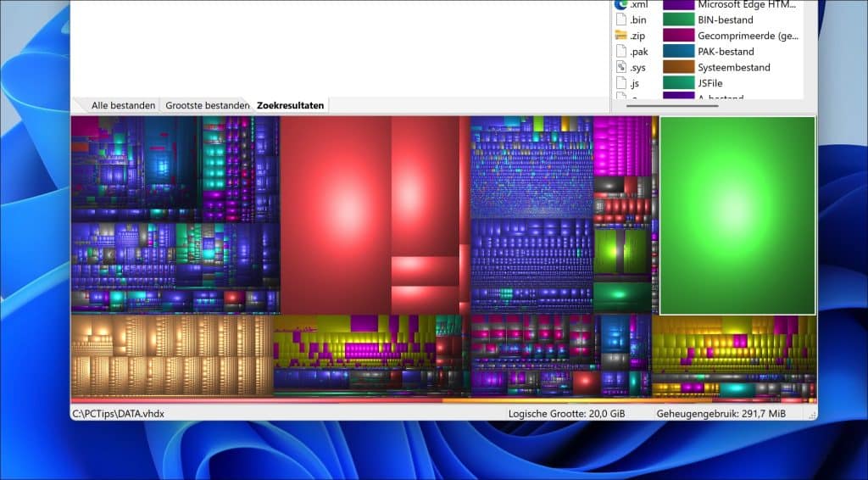
Task: Select the large highlighted green treemap block
Action: pyautogui.click(x=737, y=215)
